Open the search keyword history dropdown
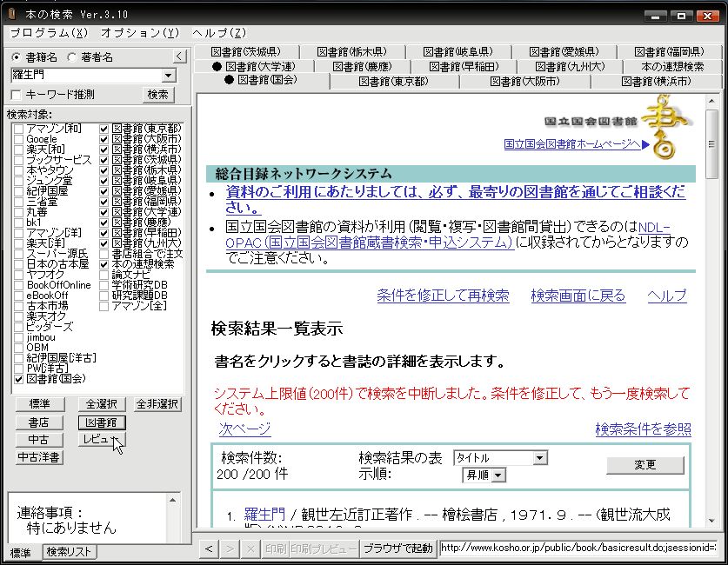The height and width of the screenshot is (565, 728). point(169,75)
